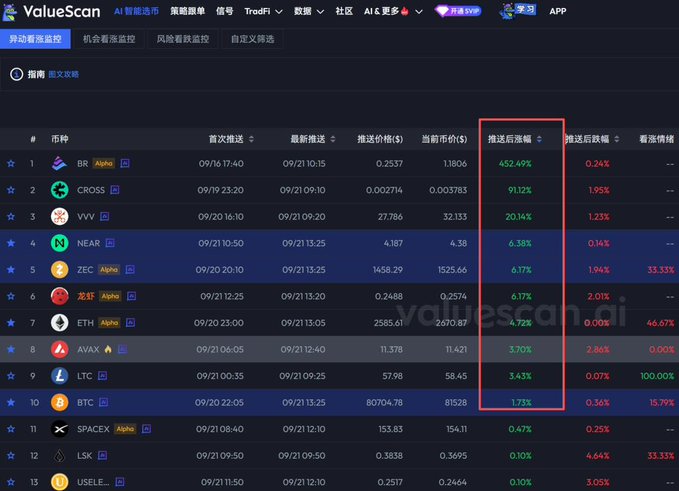
Task: Click the 学习 mascot button
Action: 518,10
